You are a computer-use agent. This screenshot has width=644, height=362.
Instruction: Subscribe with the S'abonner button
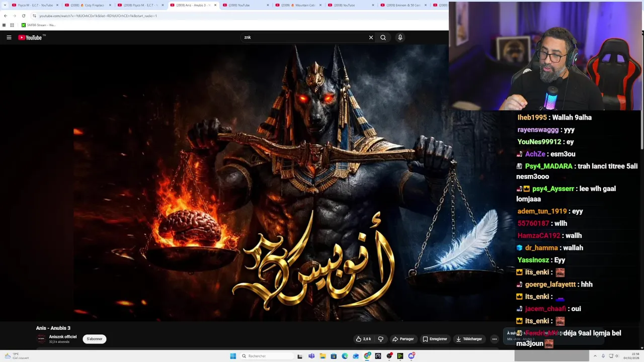tap(95, 339)
